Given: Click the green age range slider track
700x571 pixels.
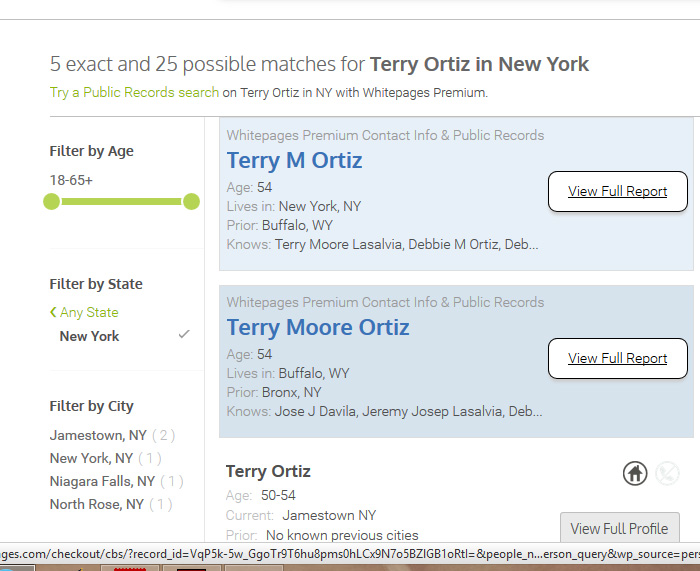Looking at the screenshot, I should click(x=121, y=201).
